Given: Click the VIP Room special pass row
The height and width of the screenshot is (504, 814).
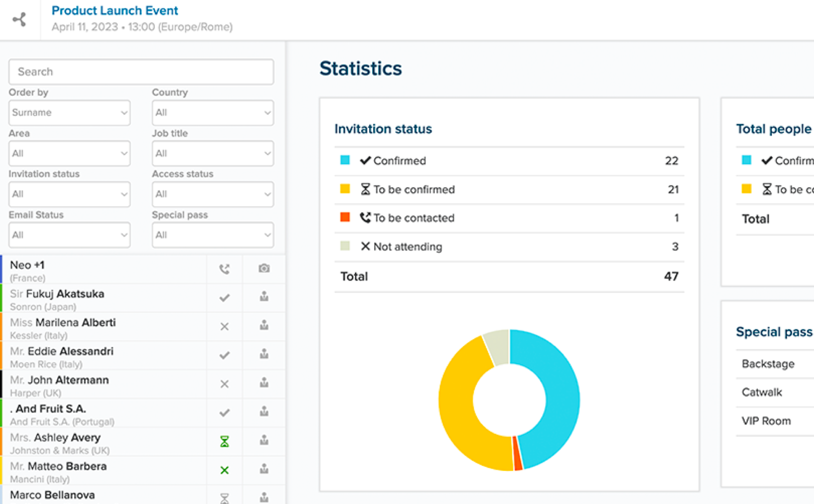Looking at the screenshot, I should (775, 421).
